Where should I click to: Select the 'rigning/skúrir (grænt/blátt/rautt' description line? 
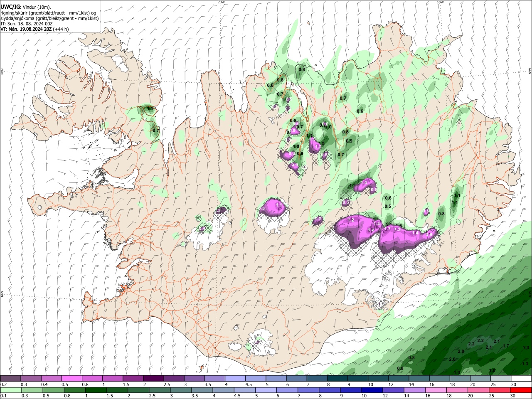(48, 13)
